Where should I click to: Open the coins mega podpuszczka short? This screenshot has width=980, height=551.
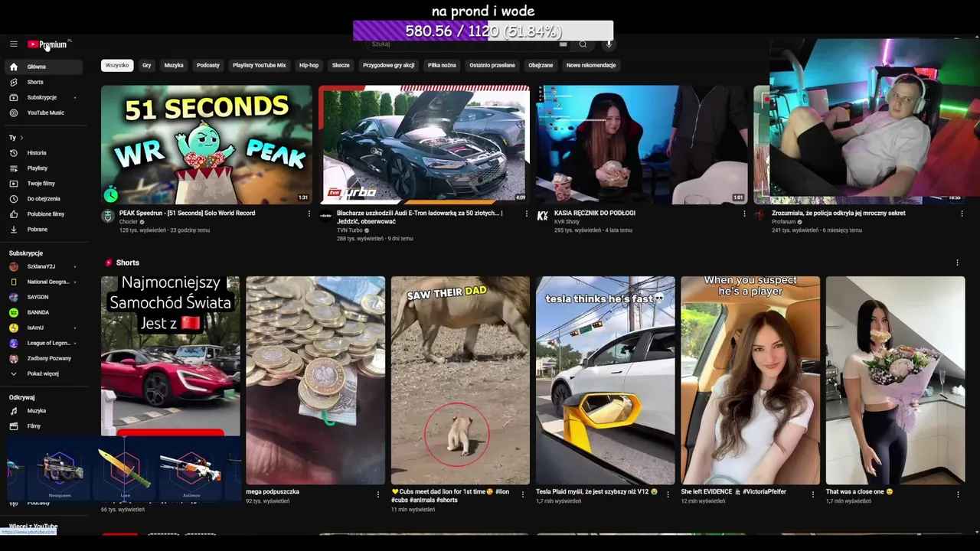click(315, 380)
